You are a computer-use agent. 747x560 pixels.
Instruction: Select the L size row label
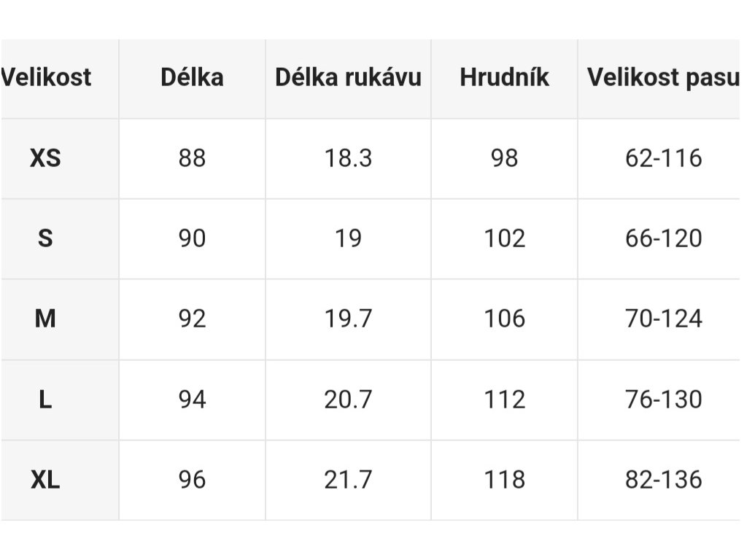pos(45,399)
